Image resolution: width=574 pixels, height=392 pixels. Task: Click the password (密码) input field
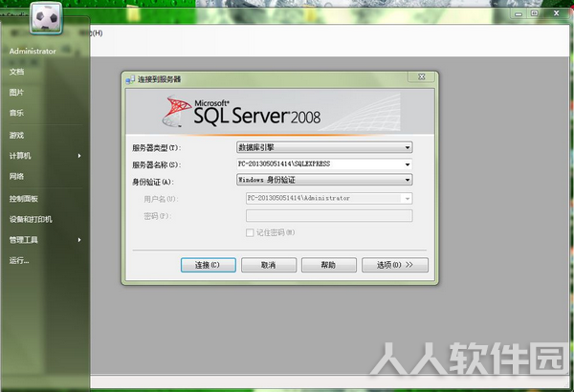point(329,215)
